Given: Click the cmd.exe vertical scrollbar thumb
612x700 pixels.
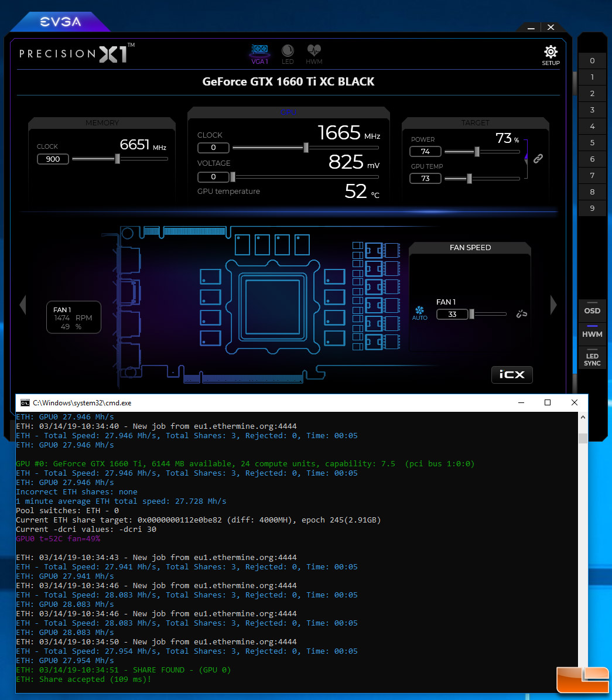Looking at the screenshot, I should [583, 438].
